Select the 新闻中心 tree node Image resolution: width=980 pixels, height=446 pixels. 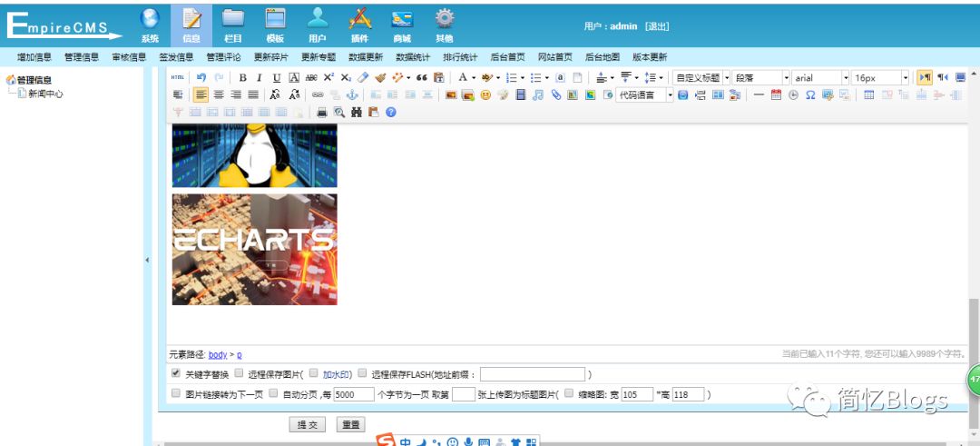pyautogui.click(x=45, y=94)
